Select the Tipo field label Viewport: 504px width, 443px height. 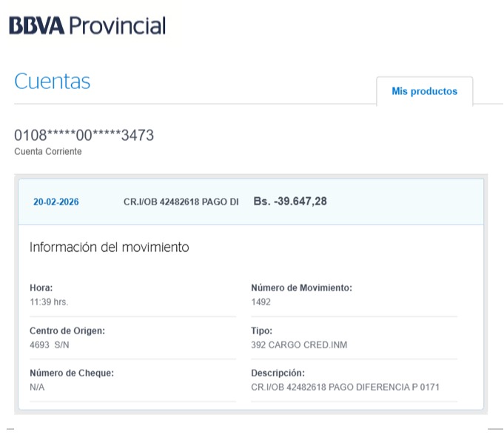pos(262,330)
